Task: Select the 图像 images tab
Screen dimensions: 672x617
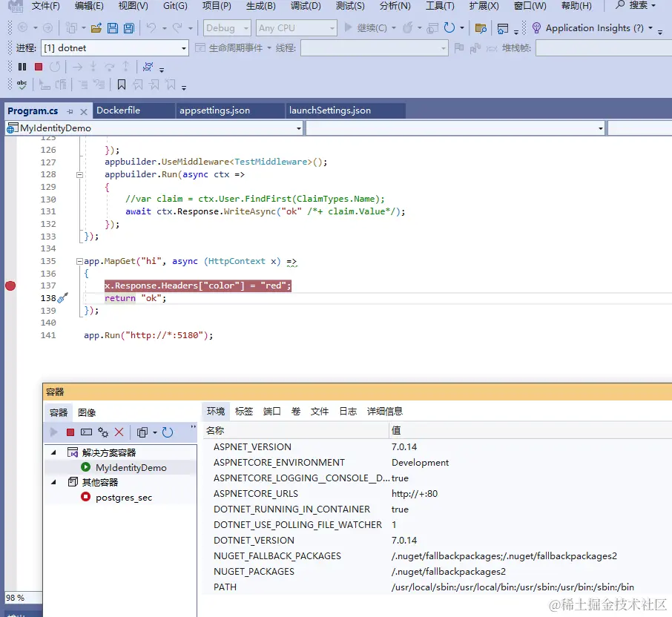Action: [x=87, y=412]
